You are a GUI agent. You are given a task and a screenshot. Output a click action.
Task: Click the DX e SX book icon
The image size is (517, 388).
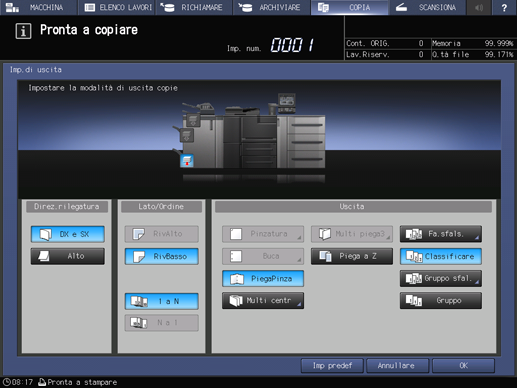[x=46, y=234]
